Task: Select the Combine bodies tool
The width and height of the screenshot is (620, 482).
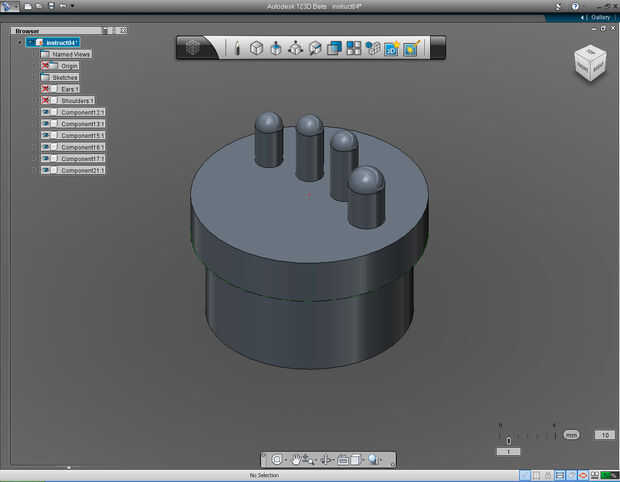Action: click(334, 49)
